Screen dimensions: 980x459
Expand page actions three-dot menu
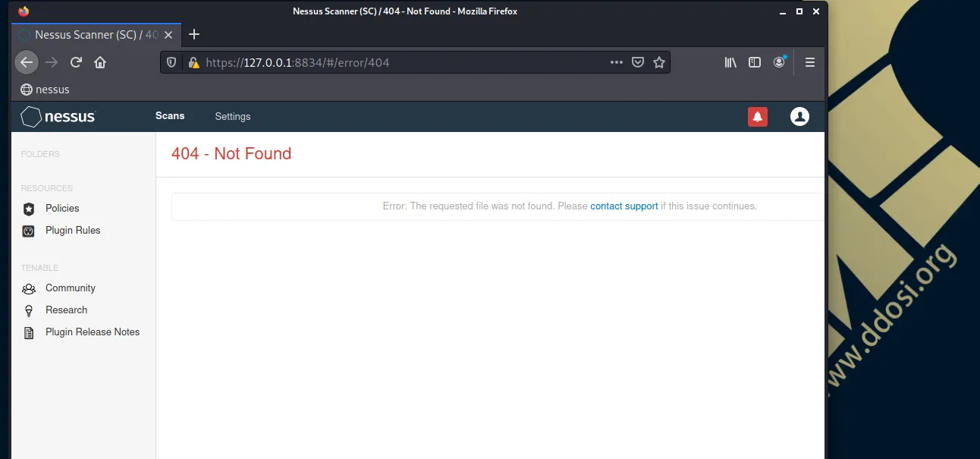click(617, 62)
